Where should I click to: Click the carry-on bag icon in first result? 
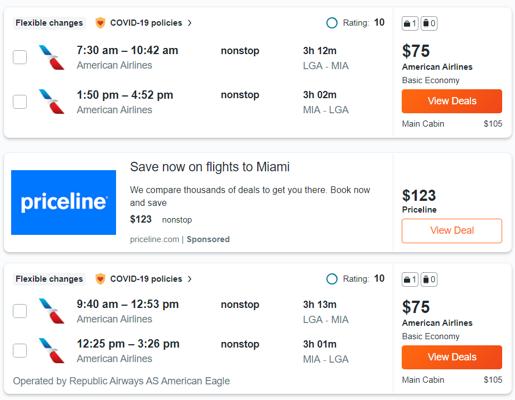[x=410, y=23]
